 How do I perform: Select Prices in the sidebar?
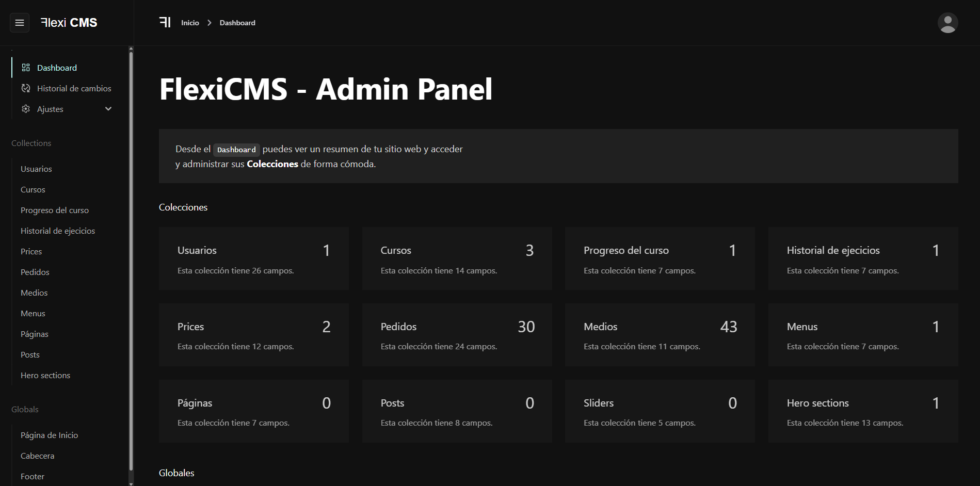(x=31, y=251)
